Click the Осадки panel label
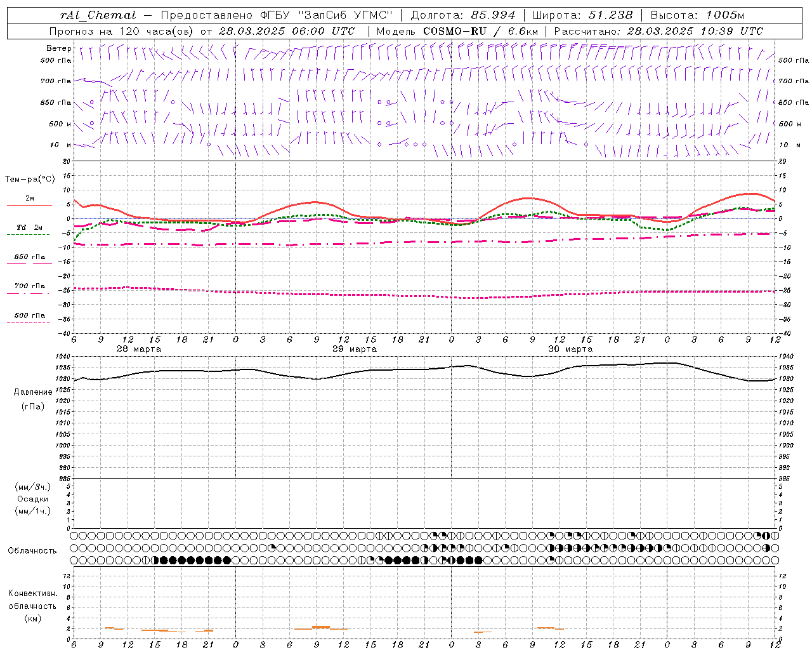 pyautogui.click(x=33, y=499)
